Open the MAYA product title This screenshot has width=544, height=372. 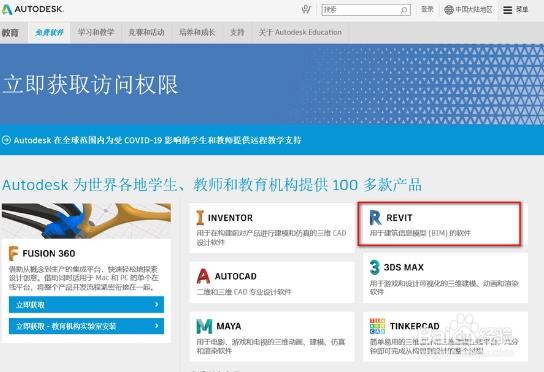pos(229,326)
